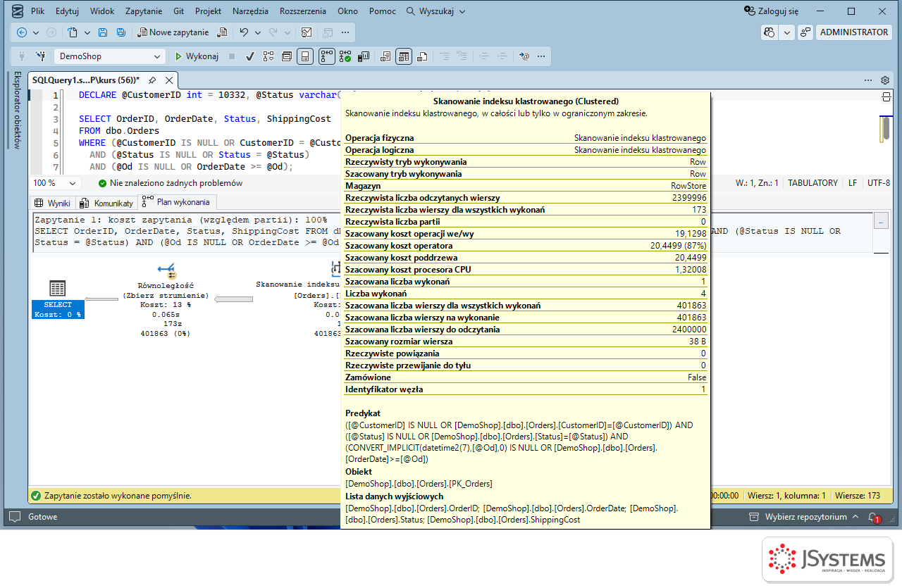Open the 100 % zoom dropdown
The image size is (902, 588).
[x=55, y=183]
